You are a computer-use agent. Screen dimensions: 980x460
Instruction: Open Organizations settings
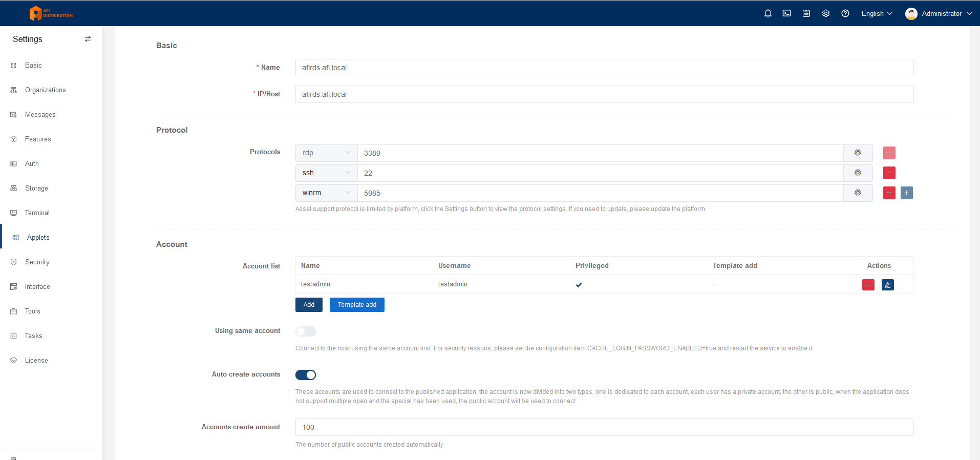point(51,90)
